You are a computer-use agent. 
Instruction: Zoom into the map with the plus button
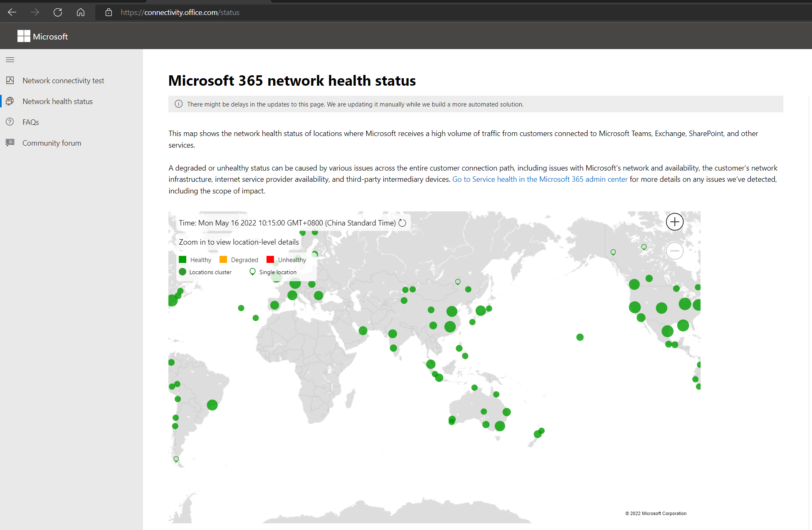[x=674, y=222]
